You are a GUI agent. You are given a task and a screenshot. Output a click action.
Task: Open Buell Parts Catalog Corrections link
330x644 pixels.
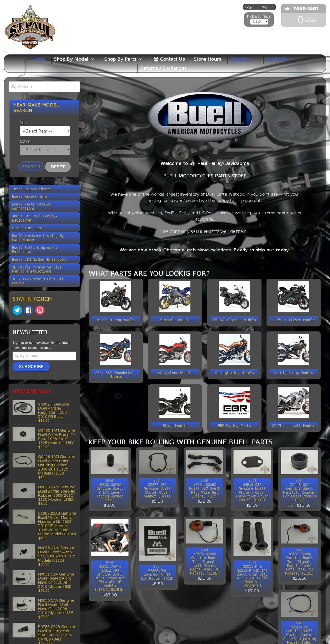tap(44, 206)
